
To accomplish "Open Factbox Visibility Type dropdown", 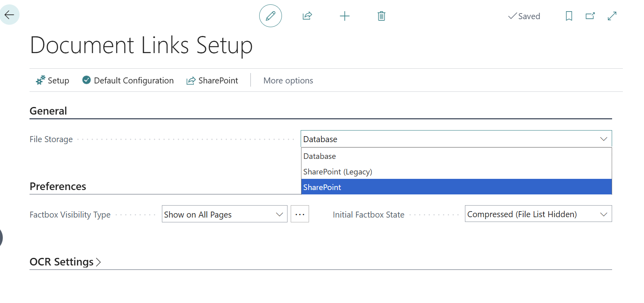I will 224,214.
